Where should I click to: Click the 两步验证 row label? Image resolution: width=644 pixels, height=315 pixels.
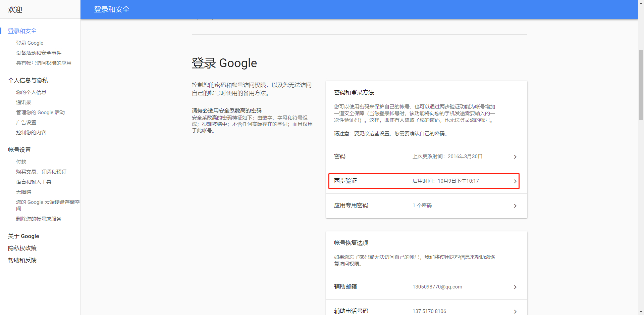[x=345, y=181]
